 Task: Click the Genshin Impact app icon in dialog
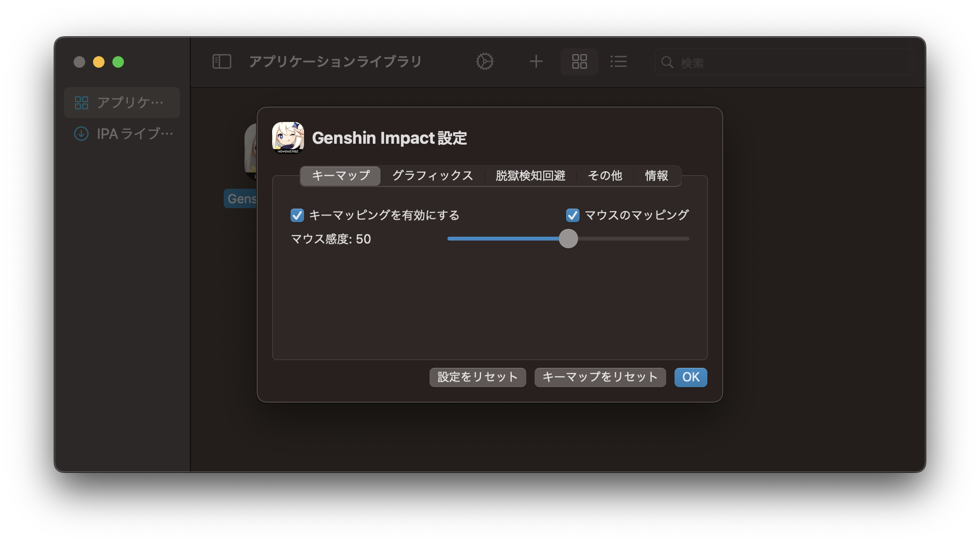(288, 137)
